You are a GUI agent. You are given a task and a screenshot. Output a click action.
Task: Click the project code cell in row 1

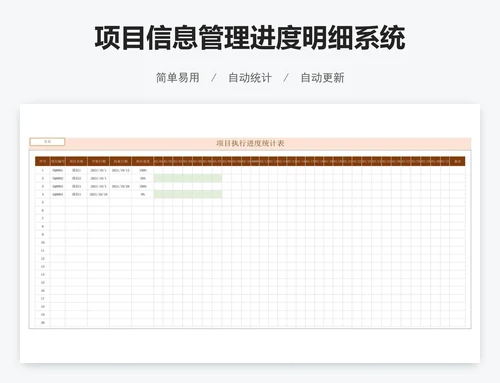58,170
